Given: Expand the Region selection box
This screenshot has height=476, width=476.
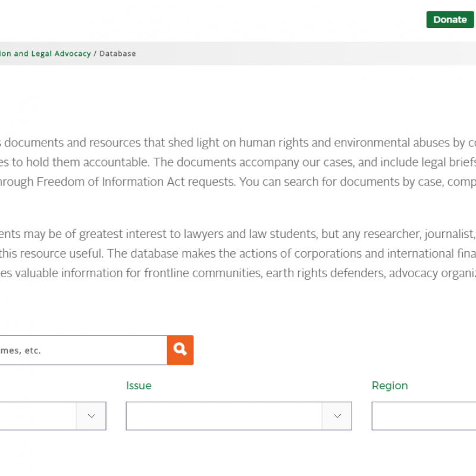Looking at the screenshot, I should [x=424, y=416].
